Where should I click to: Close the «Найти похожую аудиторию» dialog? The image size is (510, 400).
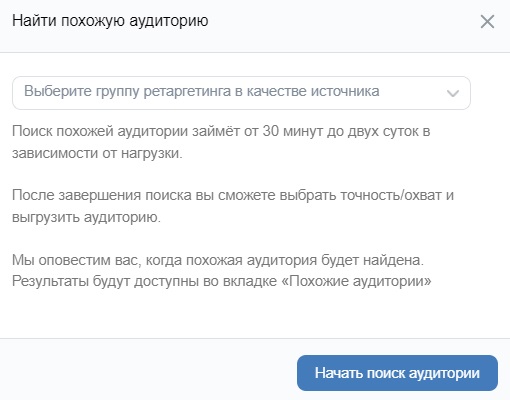[487, 22]
